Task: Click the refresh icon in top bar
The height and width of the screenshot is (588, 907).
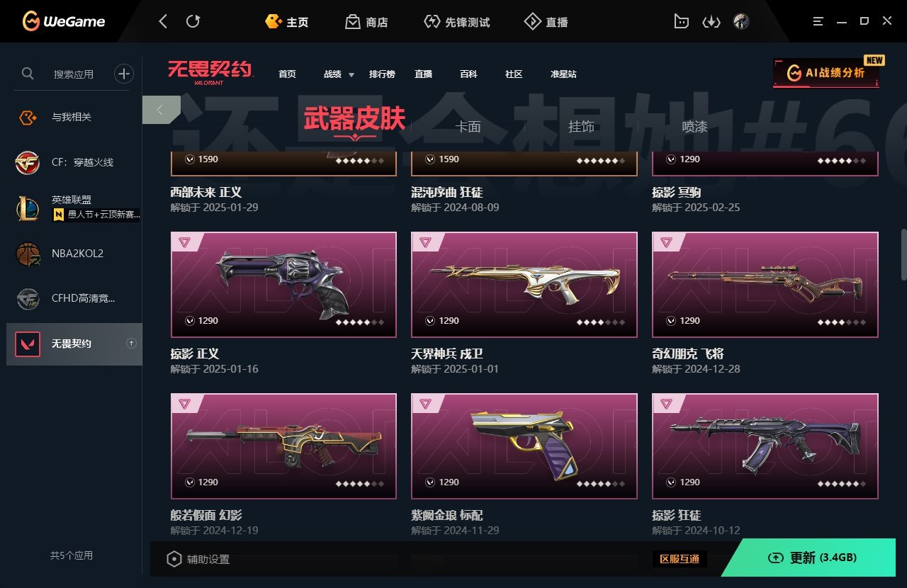Action: (193, 22)
